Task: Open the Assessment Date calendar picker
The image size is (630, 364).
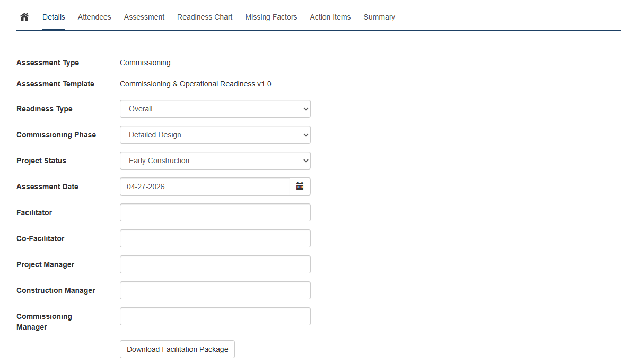Action: pyautogui.click(x=300, y=187)
